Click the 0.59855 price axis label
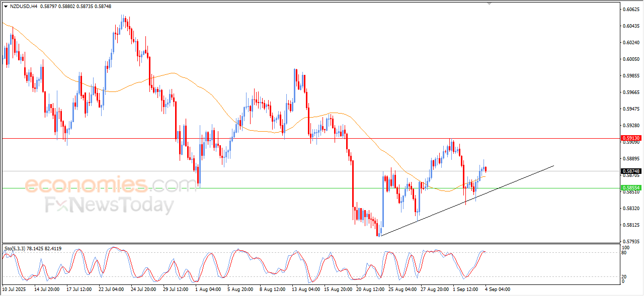This screenshot has height=296, width=644. click(x=632, y=76)
